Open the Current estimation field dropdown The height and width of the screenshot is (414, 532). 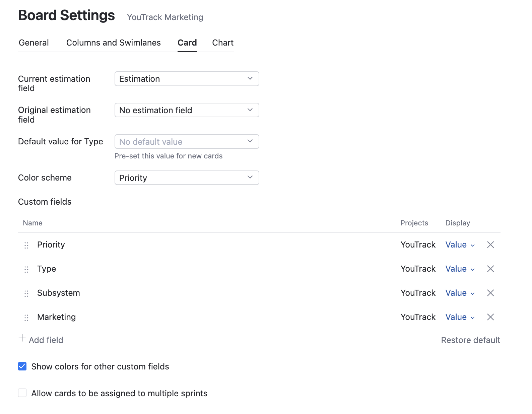[x=187, y=79]
